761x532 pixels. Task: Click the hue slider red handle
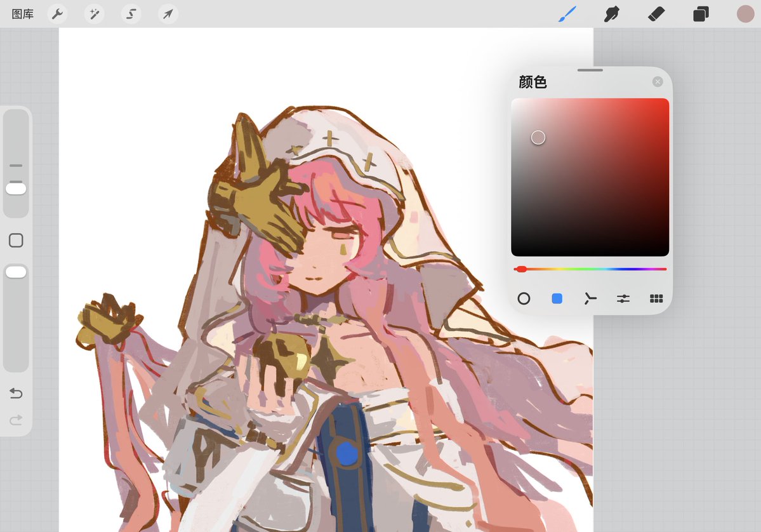(x=520, y=269)
